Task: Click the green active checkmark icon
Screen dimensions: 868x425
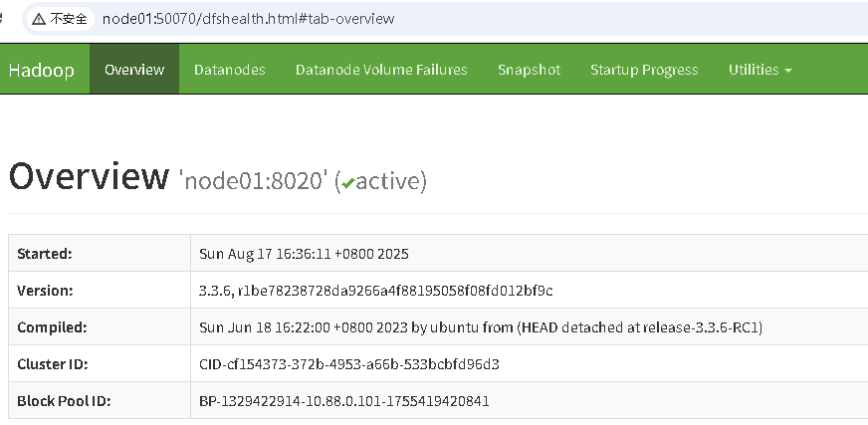Action: click(x=347, y=182)
